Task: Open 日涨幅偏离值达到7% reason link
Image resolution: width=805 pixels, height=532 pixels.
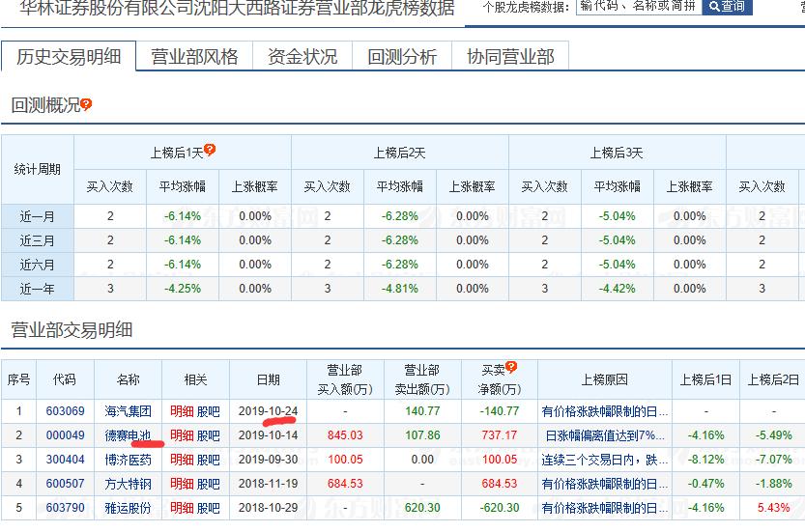Action: tap(604, 435)
